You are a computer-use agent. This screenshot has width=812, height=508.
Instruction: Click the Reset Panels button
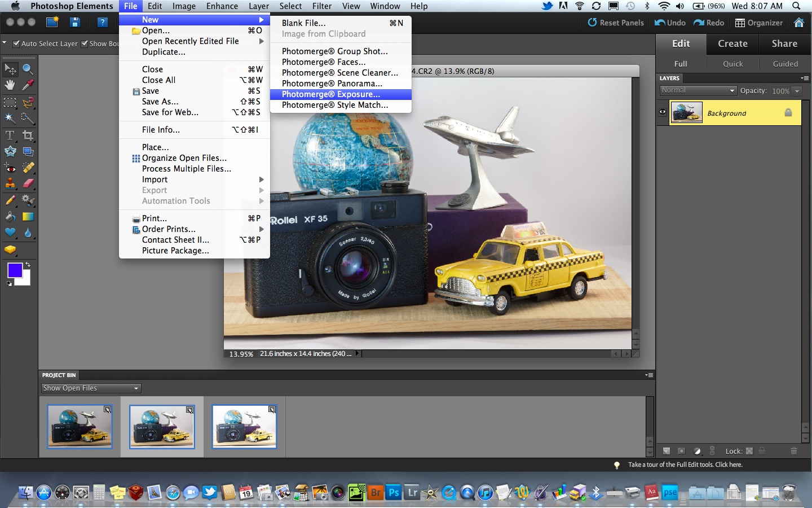point(616,23)
